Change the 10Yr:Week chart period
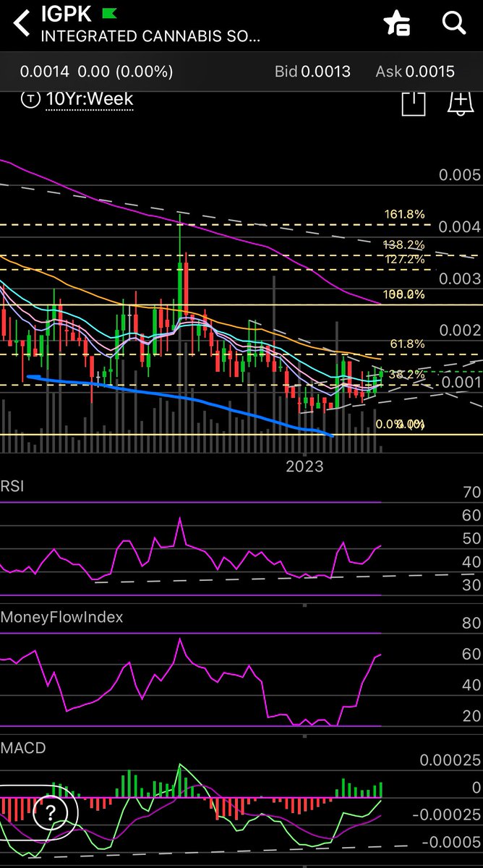This screenshot has height=868, width=483. (90, 99)
